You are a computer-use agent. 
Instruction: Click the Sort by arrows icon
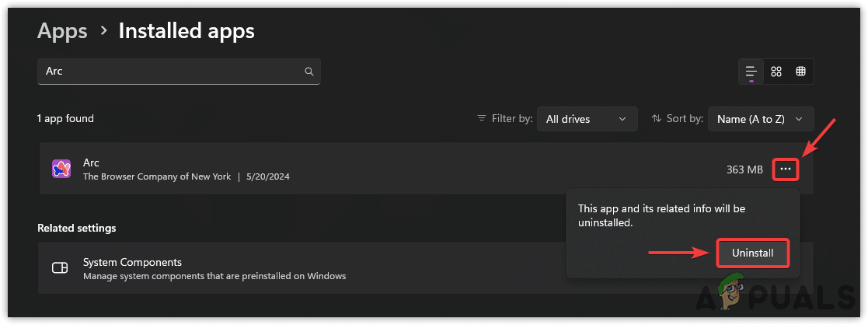tap(656, 119)
